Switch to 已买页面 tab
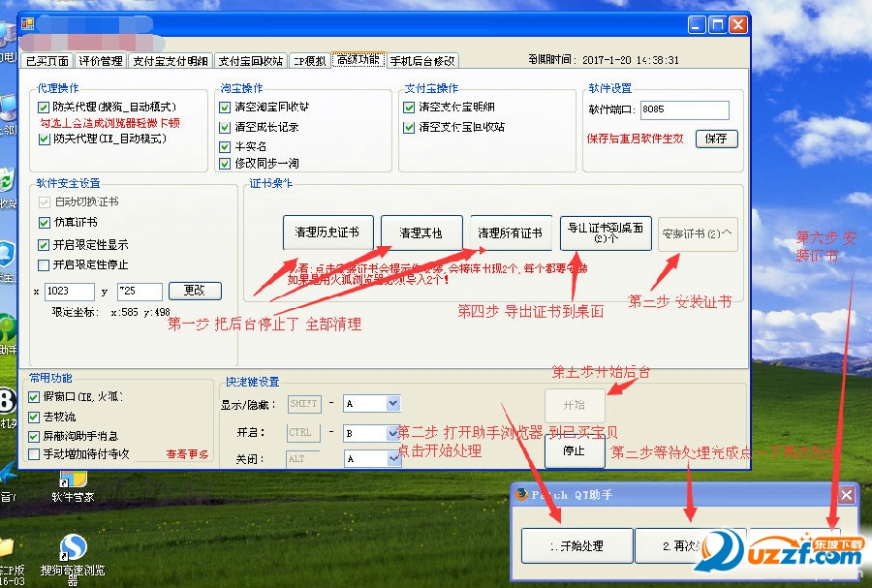This screenshot has height=588, width=872. [47, 61]
